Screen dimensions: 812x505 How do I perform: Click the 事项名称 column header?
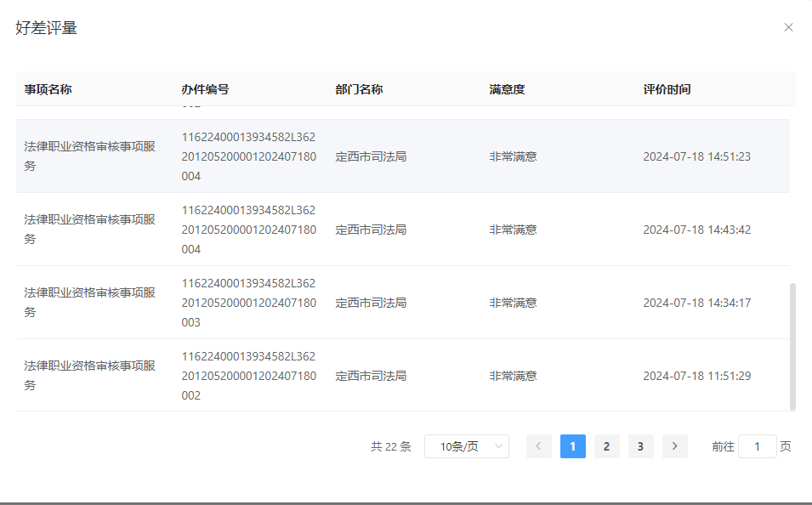click(47, 88)
